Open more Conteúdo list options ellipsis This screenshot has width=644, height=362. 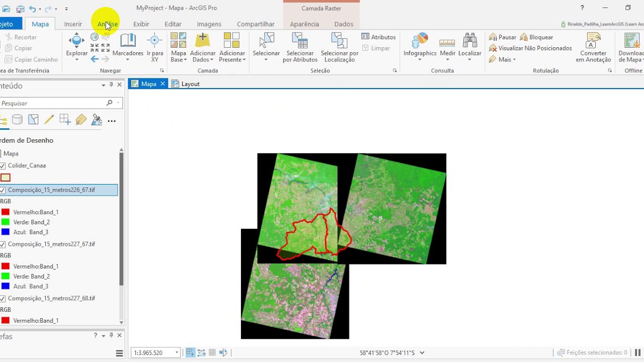click(x=112, y=121)
